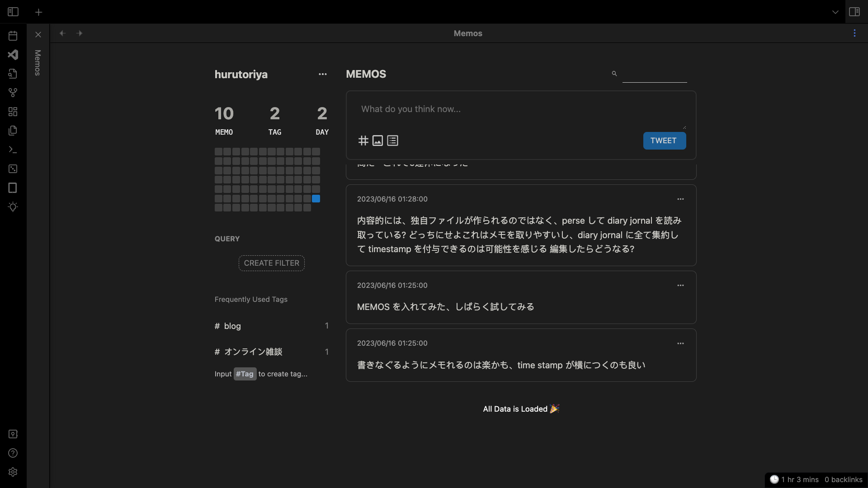Click the CREATE FILTER button
868x488 pixels.
[271, 263]
